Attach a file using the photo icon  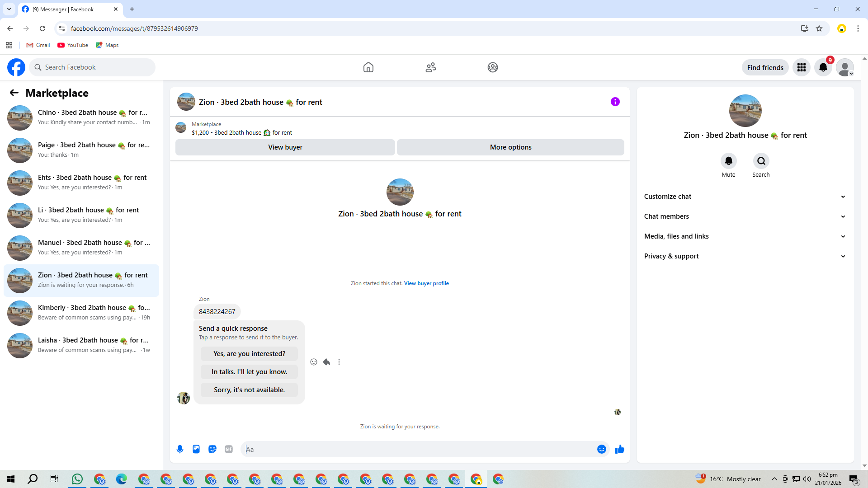click(196, 449)
